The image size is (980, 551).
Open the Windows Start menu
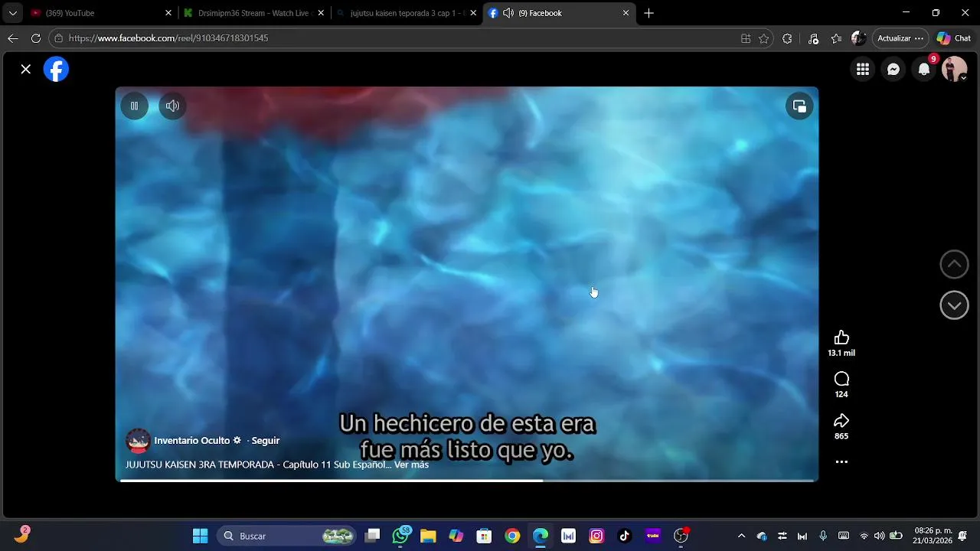[200, 536]
